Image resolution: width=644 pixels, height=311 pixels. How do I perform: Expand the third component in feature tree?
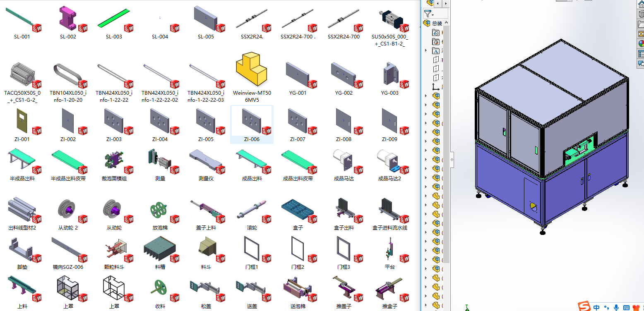pos(426,114)
